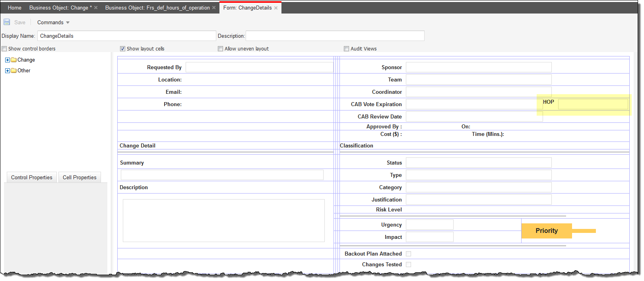Tick the Backout Plan Attached checkbox
Viewport: 644px width, 281px height.
click(409, 254)
